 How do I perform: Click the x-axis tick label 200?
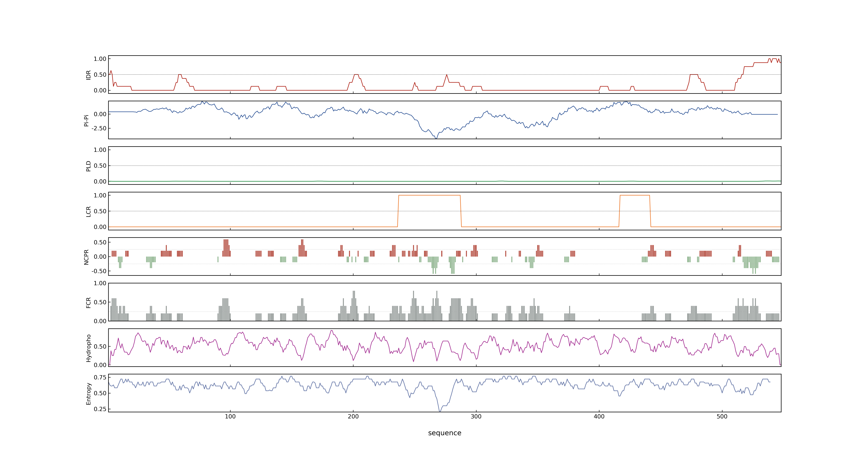click(353, 416)
